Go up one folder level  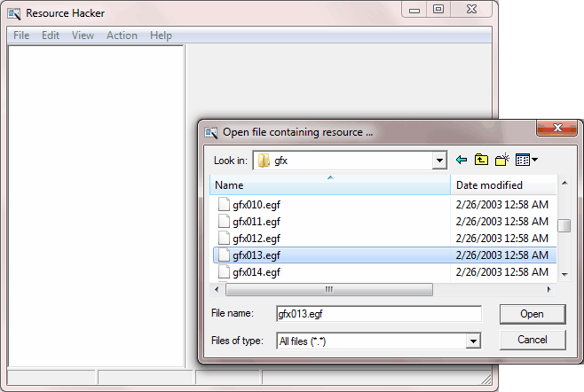click(481, 160)
